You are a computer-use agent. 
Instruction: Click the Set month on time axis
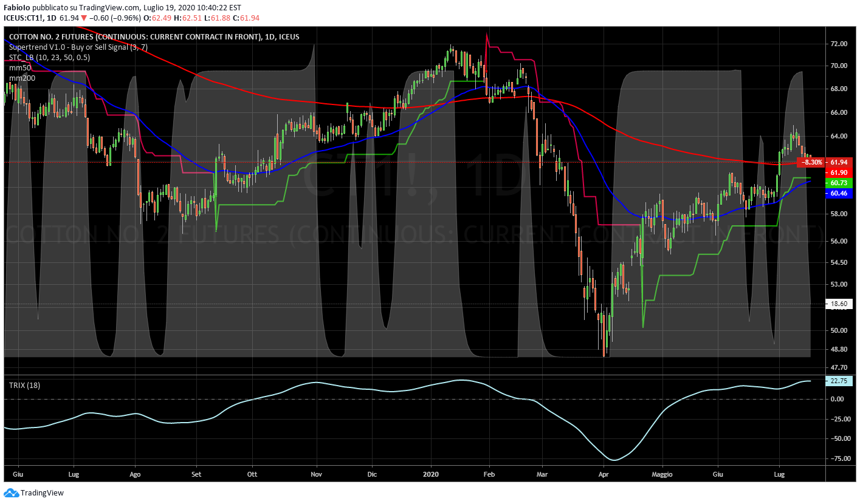tap(196, 474)
